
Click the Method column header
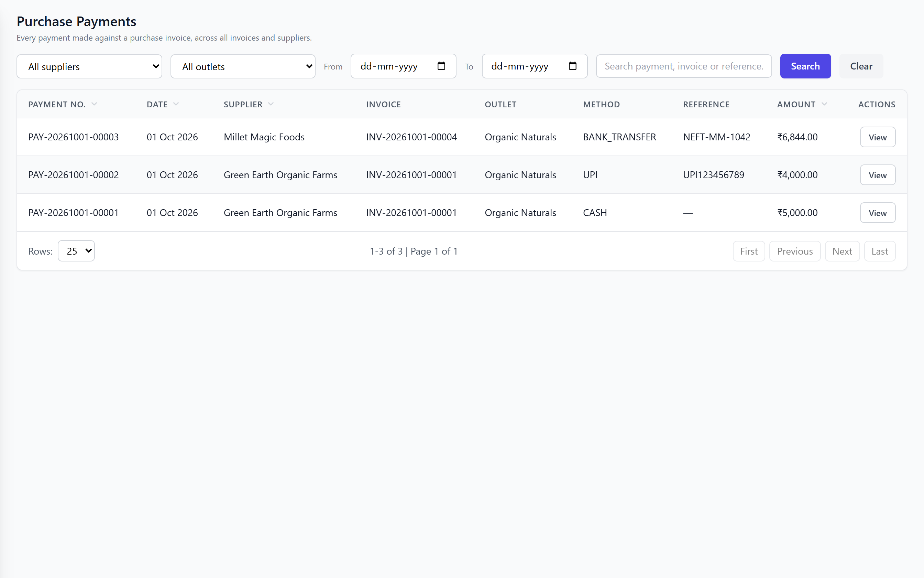(x=601, y=104)
